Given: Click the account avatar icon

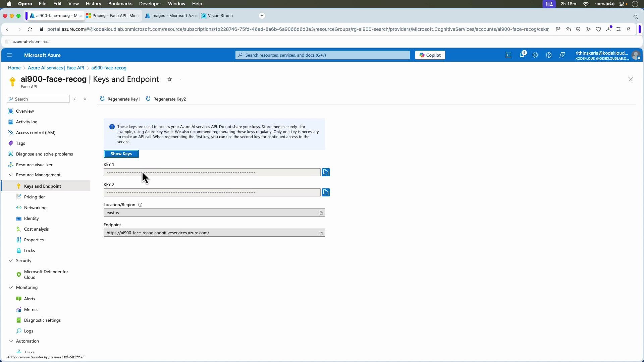Looking at the screenshot, I should (x=636, y=55).
